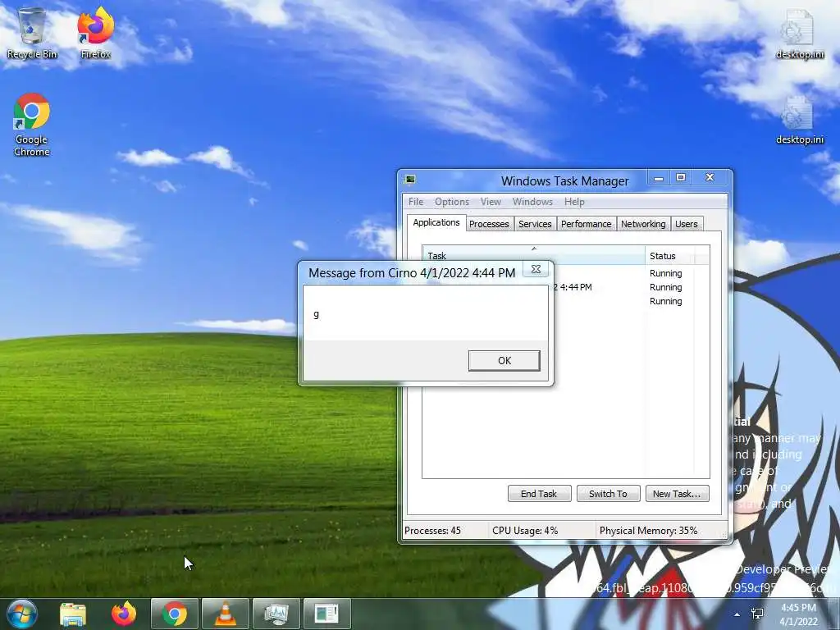
Task: Open the View menu in Task Manager
Action: pos(491,202)
